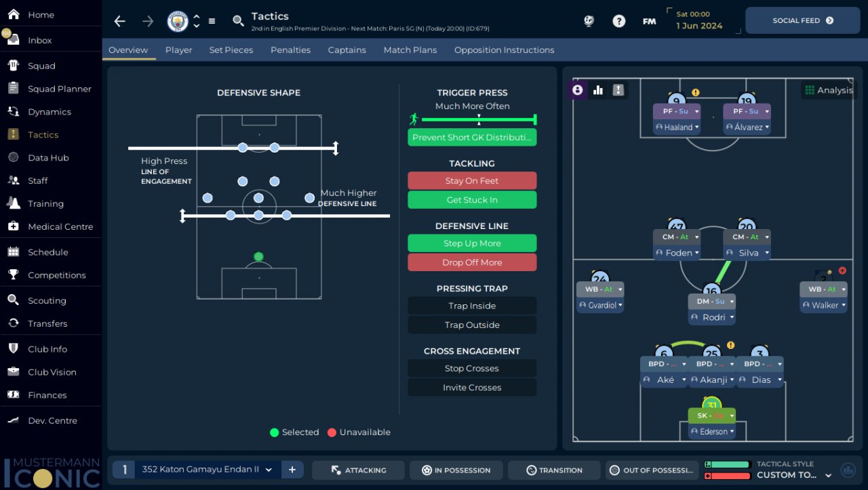
Task: Open Attacking instructions
Action: tap(358, 470)
